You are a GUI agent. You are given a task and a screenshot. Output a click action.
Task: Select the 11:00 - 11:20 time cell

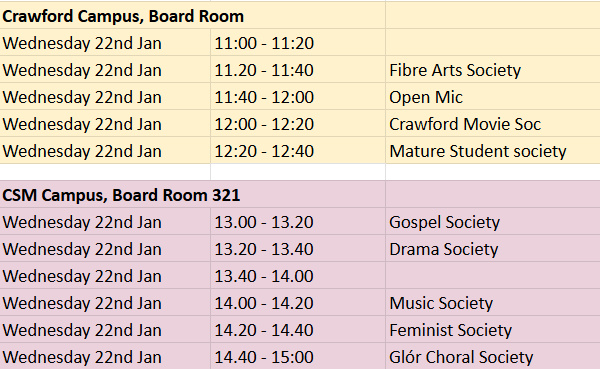point(298,43)
